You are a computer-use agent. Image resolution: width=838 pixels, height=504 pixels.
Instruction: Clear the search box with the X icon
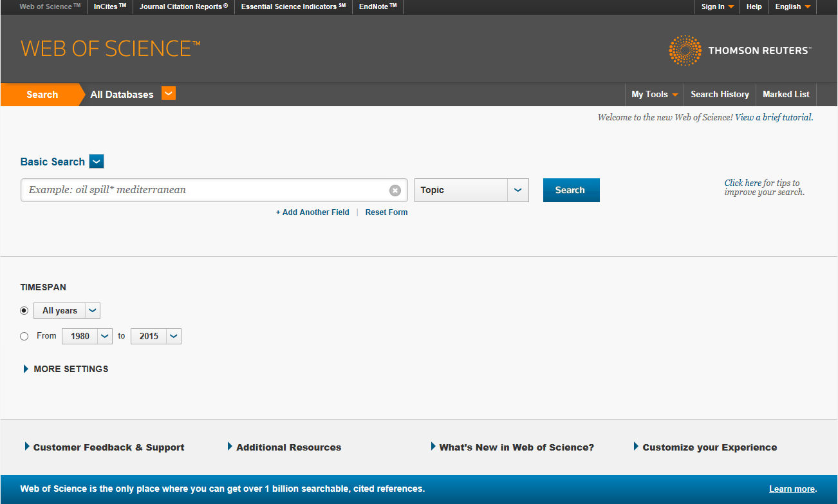395,191
